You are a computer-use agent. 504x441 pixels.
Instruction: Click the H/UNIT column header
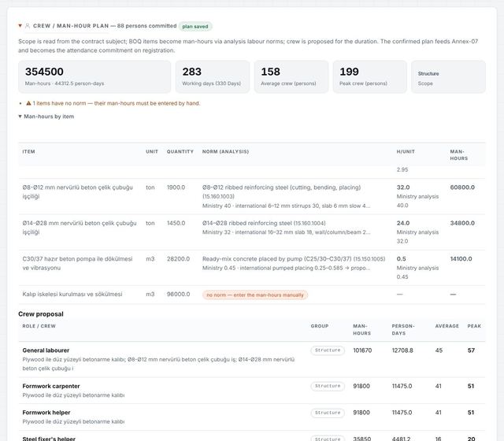pos(406,151)
